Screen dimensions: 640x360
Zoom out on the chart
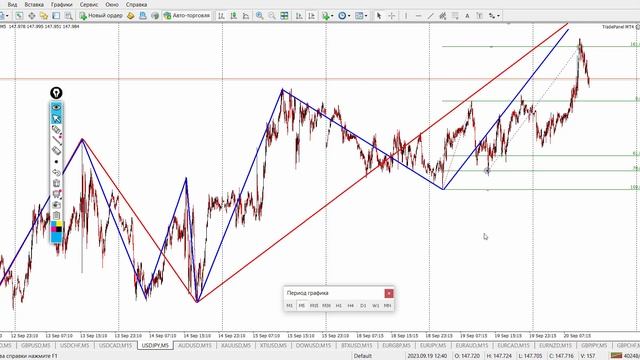click(x=272, y=16)
